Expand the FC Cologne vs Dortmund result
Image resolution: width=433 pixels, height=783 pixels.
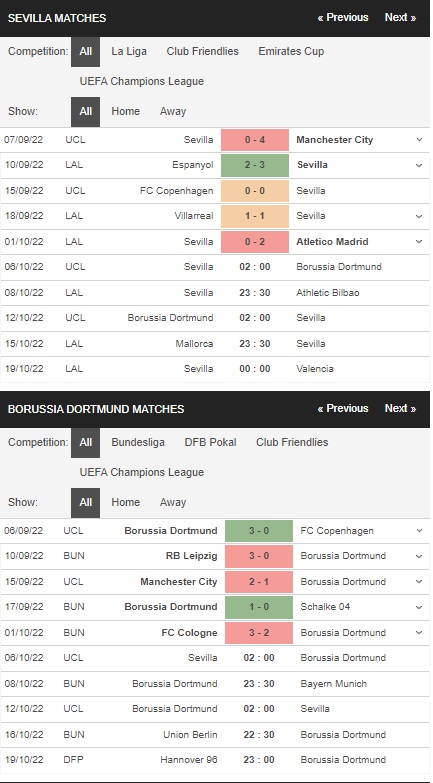click(x=420, y=633)
